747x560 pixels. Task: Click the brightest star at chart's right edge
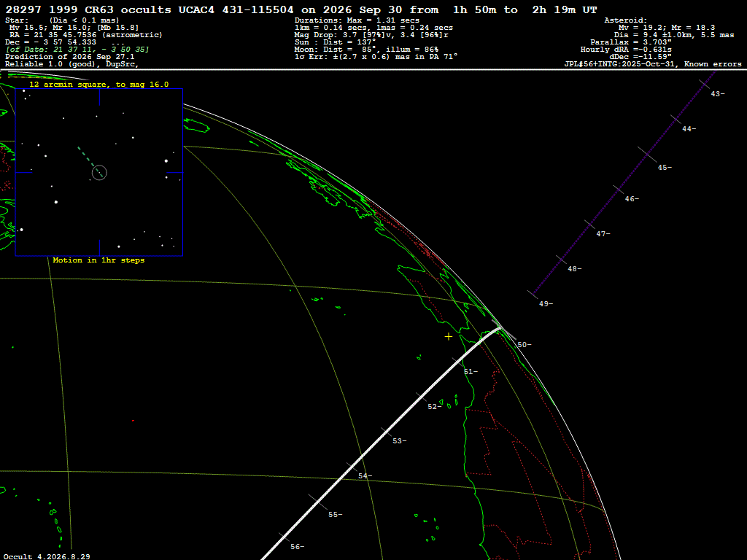coord(166,161)
